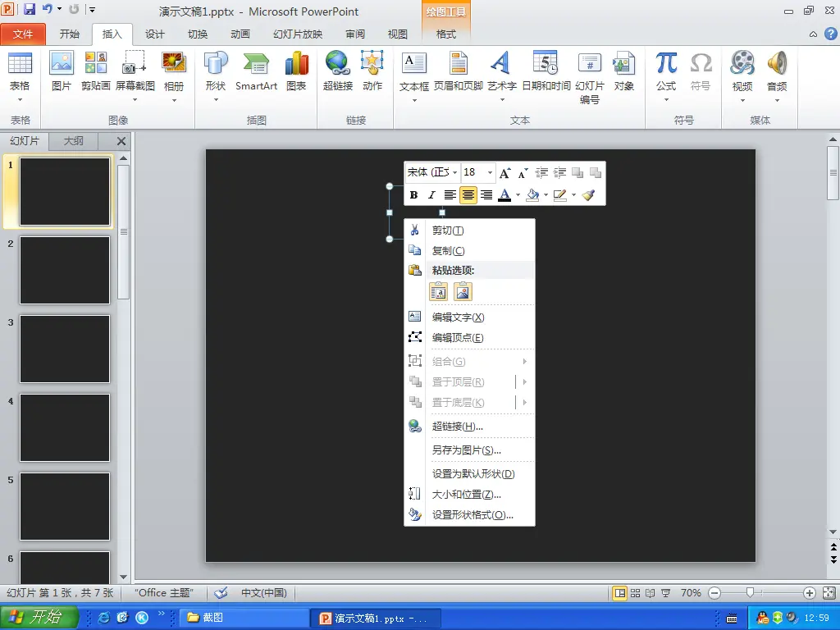Click the 图表 chart icon

[x=296, y=71]
